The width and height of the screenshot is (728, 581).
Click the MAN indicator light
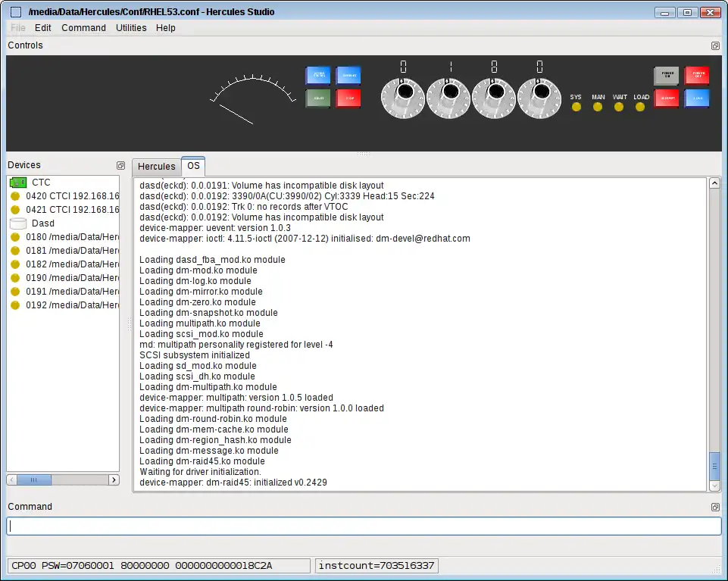598,107
